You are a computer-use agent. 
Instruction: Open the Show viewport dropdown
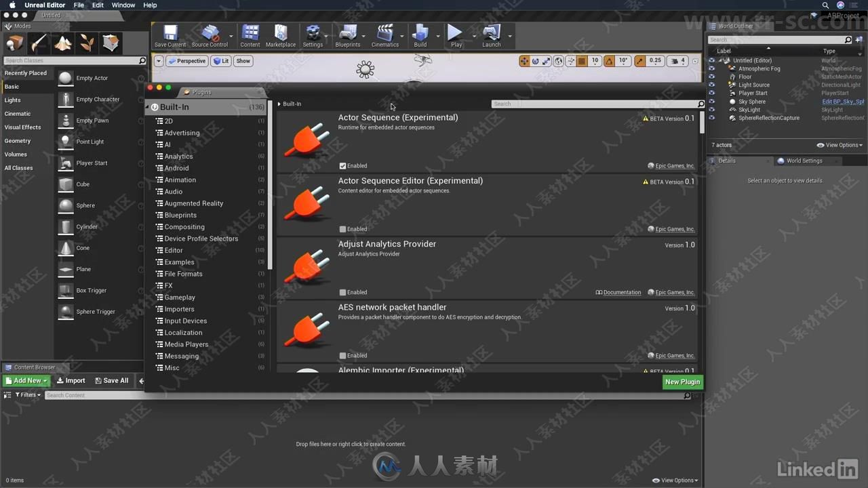pyautogui.click(x=243, y=61)
